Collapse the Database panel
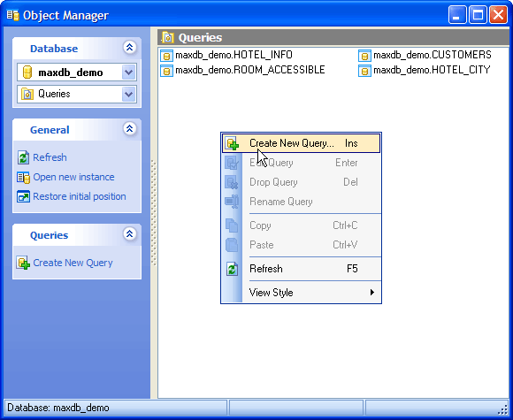Image resolution: width=513 pixels, height=420 pixels. tap(129, 48)
